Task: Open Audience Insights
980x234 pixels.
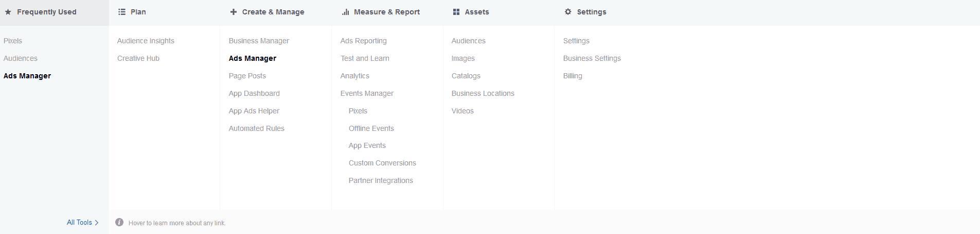Action: pyautogui.click(x=146, y=41)
